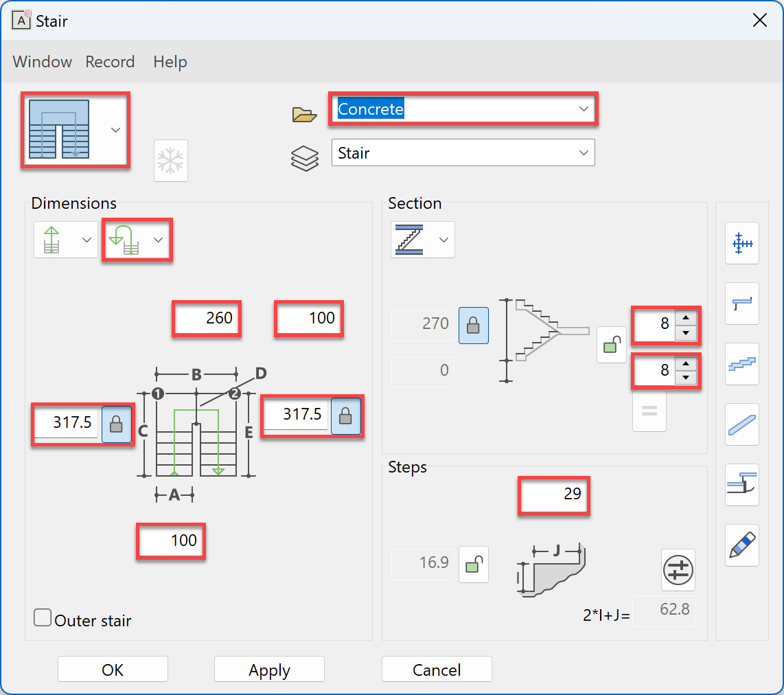Image resolution: width=784 pixels, height=695 pixels.
Task: Click the step settings sliders icon
Action: 678,570
